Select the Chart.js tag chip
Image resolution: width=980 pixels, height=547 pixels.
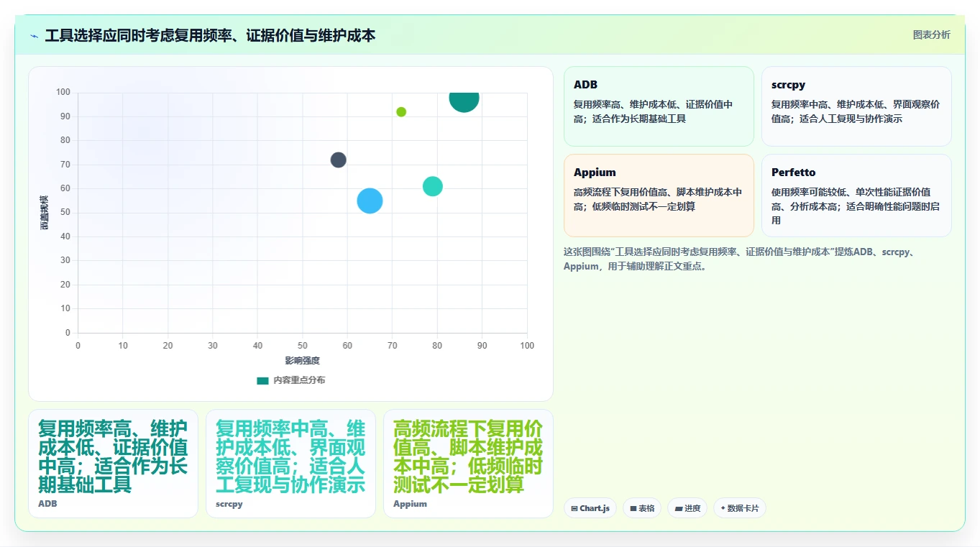(590, 508)
